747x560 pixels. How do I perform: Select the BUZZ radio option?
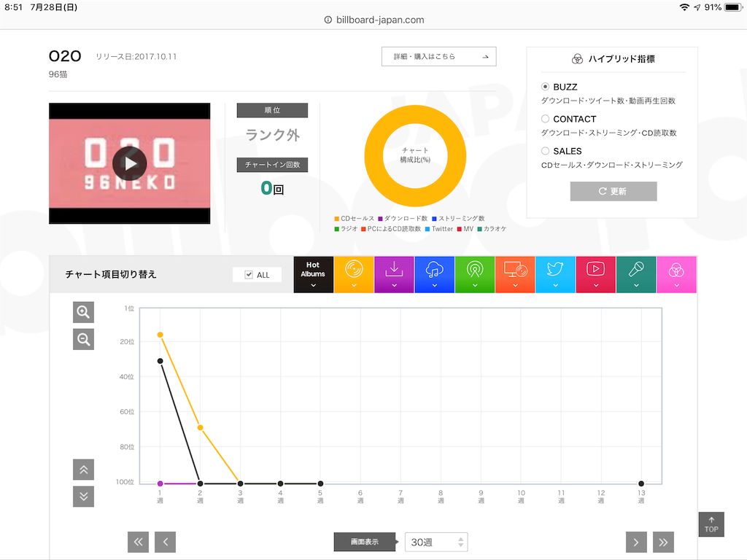point(545,87)
